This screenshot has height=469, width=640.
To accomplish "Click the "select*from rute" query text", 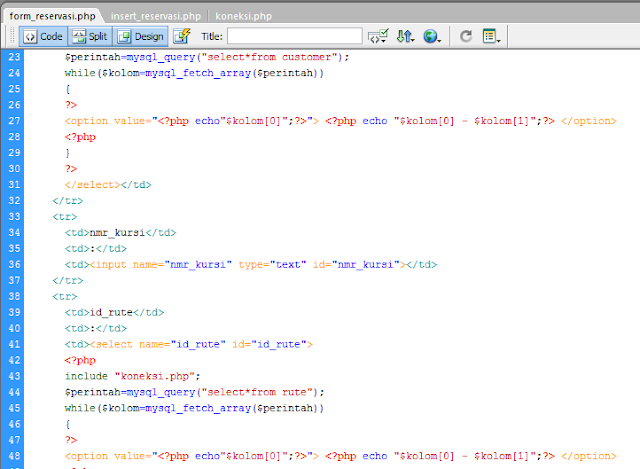I will 257,392.
